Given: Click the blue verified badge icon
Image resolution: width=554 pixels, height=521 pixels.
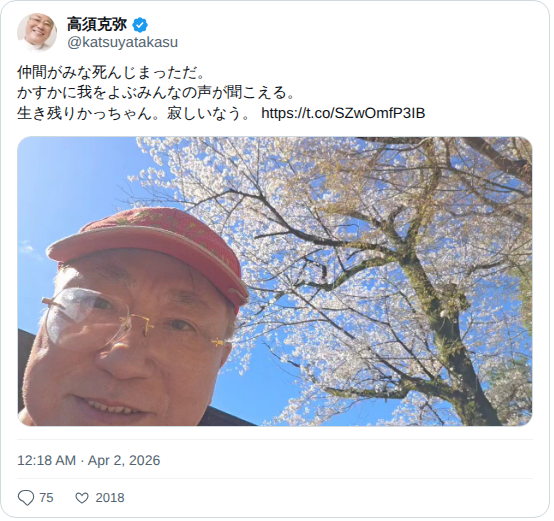Looking at the screenshot, I should 140,25.
